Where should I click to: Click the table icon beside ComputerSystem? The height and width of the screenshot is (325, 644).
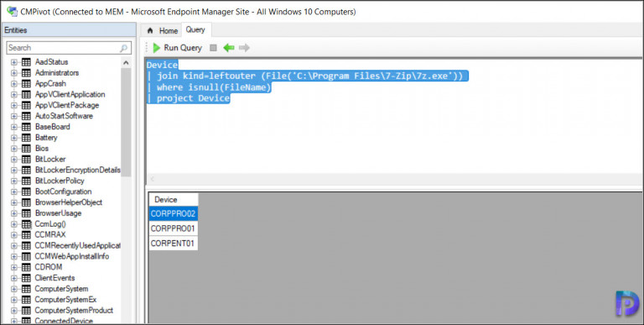26,289
